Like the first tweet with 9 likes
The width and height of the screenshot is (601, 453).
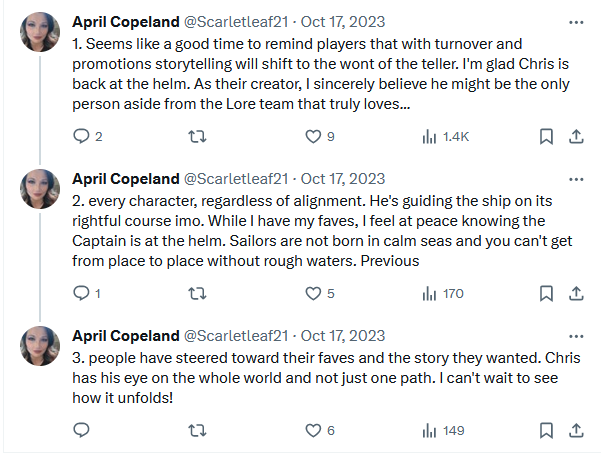(315, 137)
